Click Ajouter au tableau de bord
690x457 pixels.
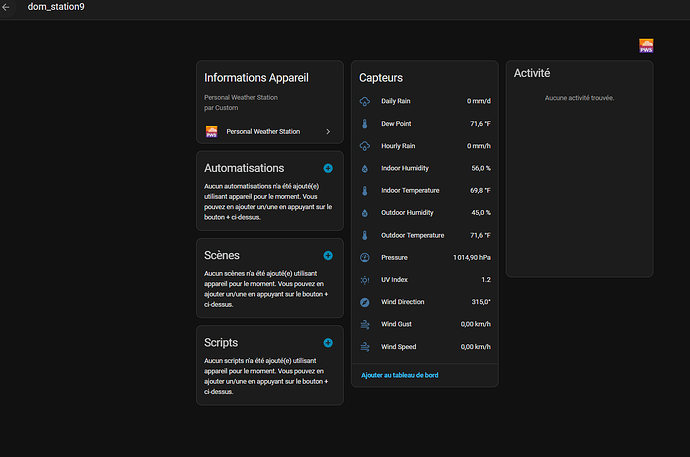click(x=400, y=375)
